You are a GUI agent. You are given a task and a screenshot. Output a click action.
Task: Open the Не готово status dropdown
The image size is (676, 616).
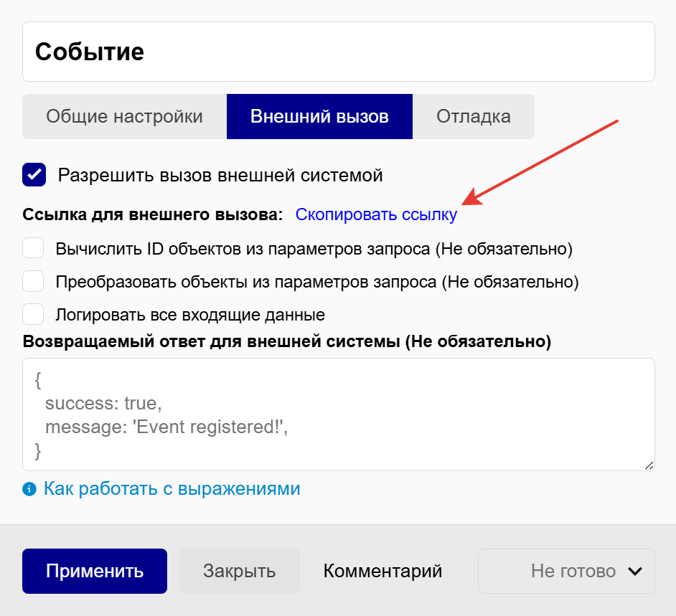(566, 572)
